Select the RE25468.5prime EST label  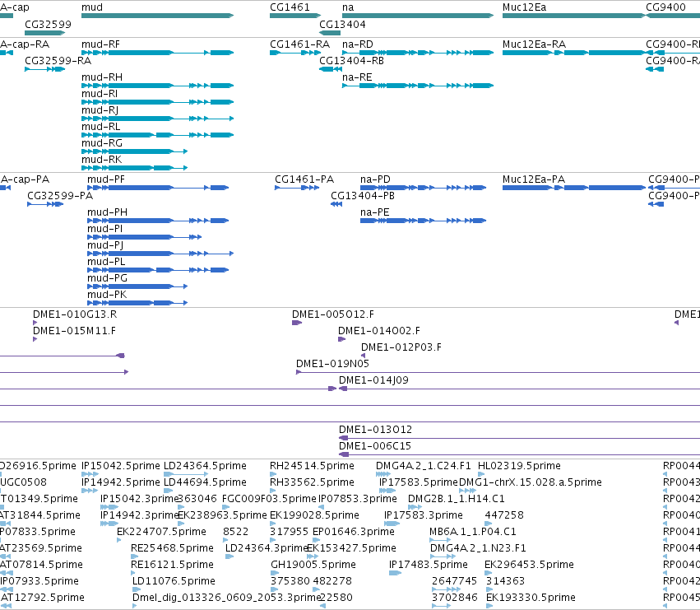tap(172, 548)
